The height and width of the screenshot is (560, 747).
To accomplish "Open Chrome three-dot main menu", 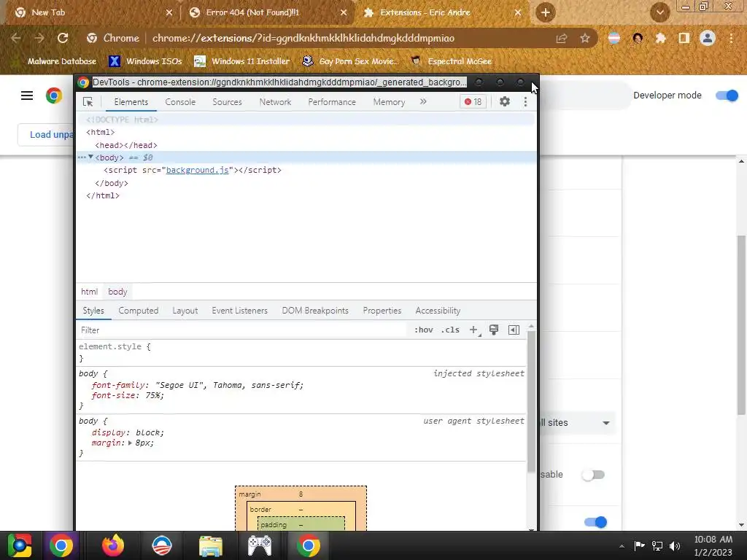I will (x=731, y=38).
